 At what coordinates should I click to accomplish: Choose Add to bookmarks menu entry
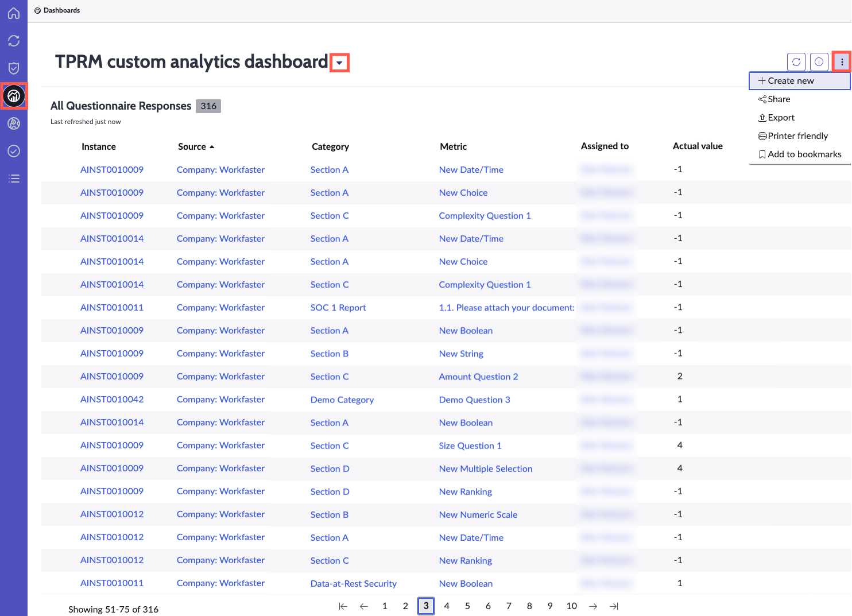click(800, 154)
